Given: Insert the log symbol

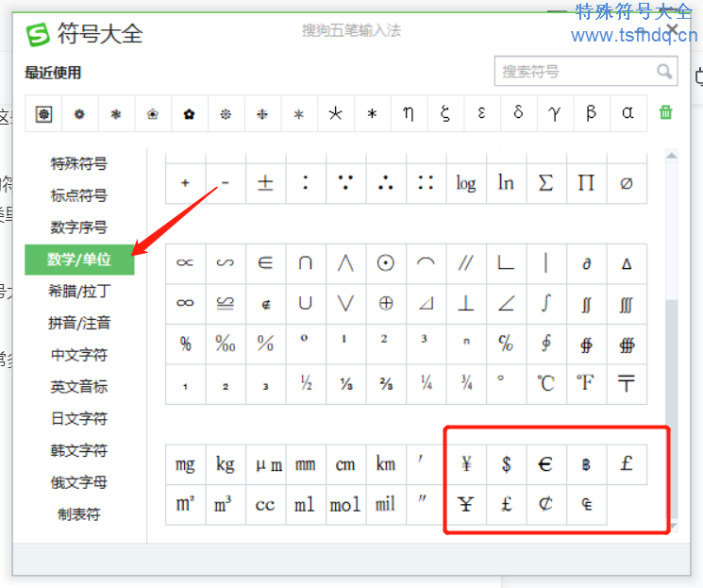Looking at the screenshot, I should (466, 183).
